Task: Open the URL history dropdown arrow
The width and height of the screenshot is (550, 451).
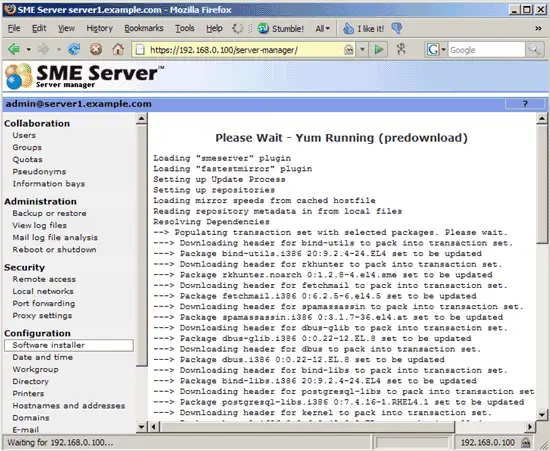Action: click(x=362, y=50)
